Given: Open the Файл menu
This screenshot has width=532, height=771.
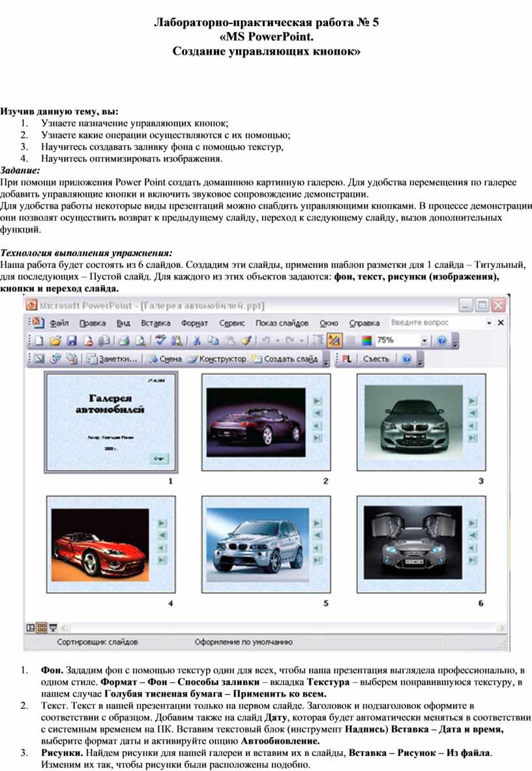Looking at the screenshot, I should (59, 323).
